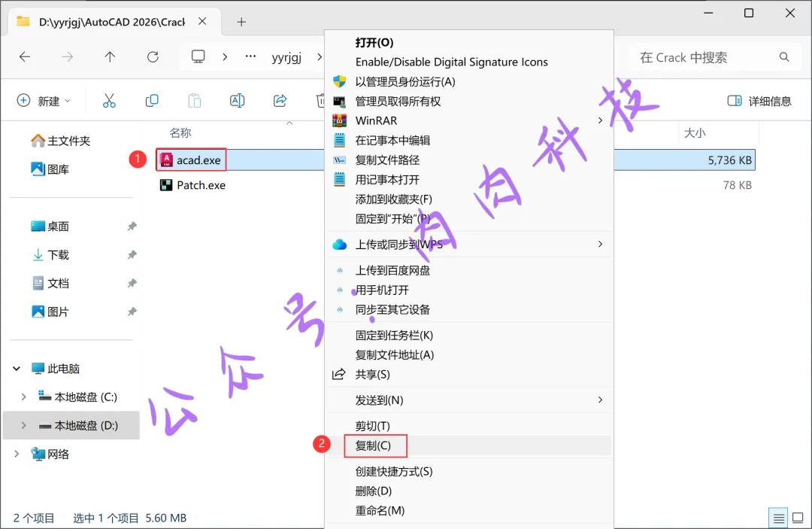Screen dimensions: 812x529
Task: Click the search magnifier icon
Action: pos(784,57)
